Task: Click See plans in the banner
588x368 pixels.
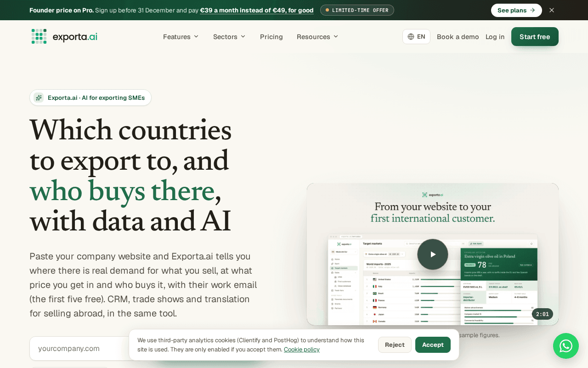Action: point(516,10)
